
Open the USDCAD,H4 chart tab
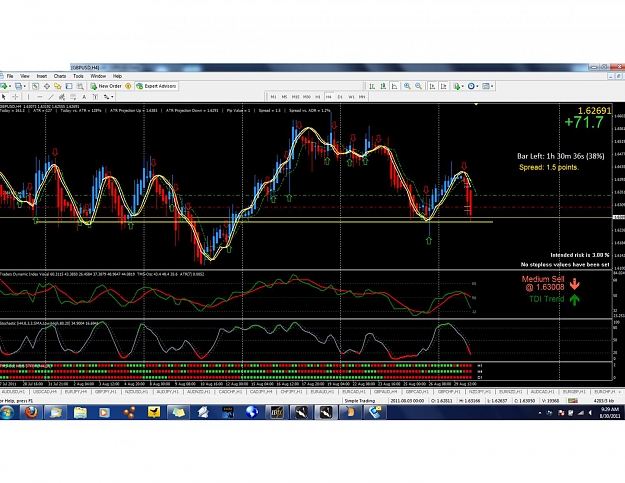point(45,392)
